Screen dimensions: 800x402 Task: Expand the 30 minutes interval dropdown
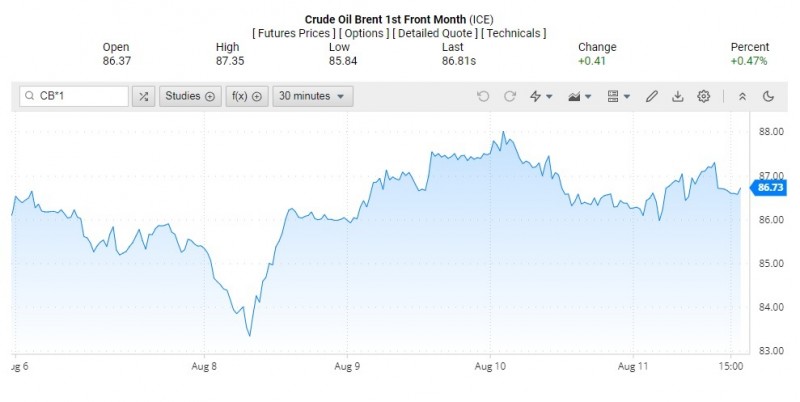pos(312,96)
